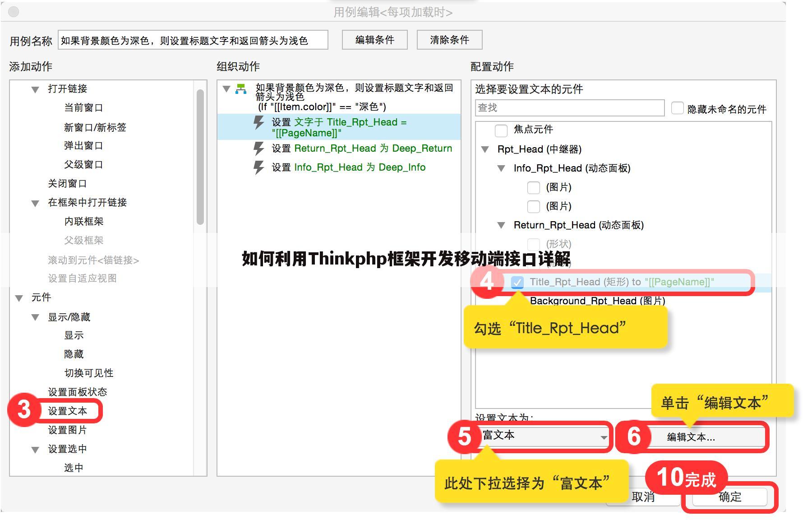
Task: Collapse Return_Rpt_Head (动态面板) node
Action: (501, 225)
